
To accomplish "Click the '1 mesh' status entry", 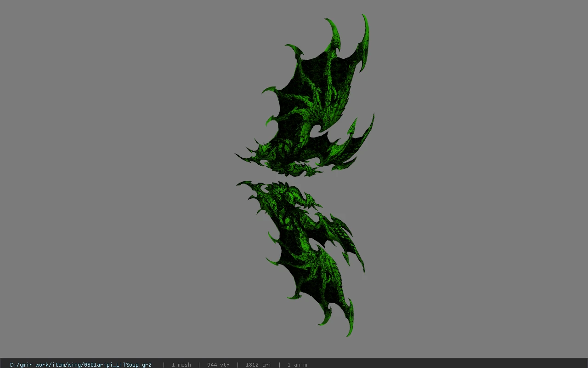I will click(x=181, y=365).
